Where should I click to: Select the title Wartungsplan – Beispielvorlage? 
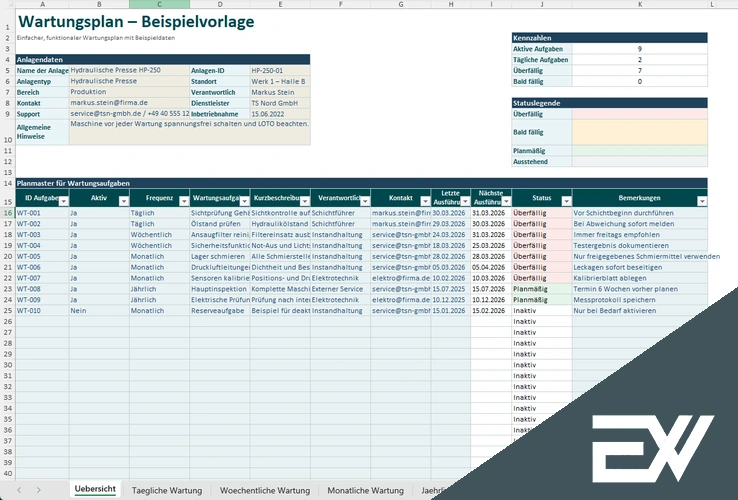coord(136,22)
